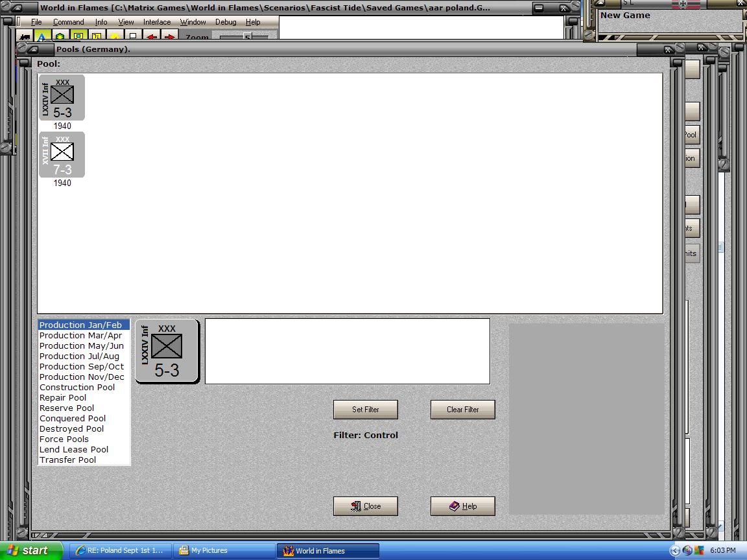
Task: Minimize the World in Flames main window
Action: coord(539,8)
